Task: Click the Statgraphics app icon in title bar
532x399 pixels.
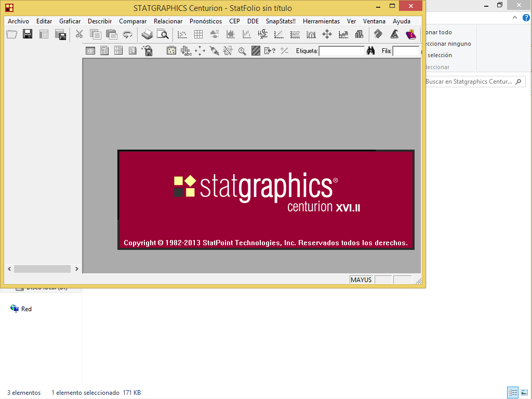Action: (9, 8)
